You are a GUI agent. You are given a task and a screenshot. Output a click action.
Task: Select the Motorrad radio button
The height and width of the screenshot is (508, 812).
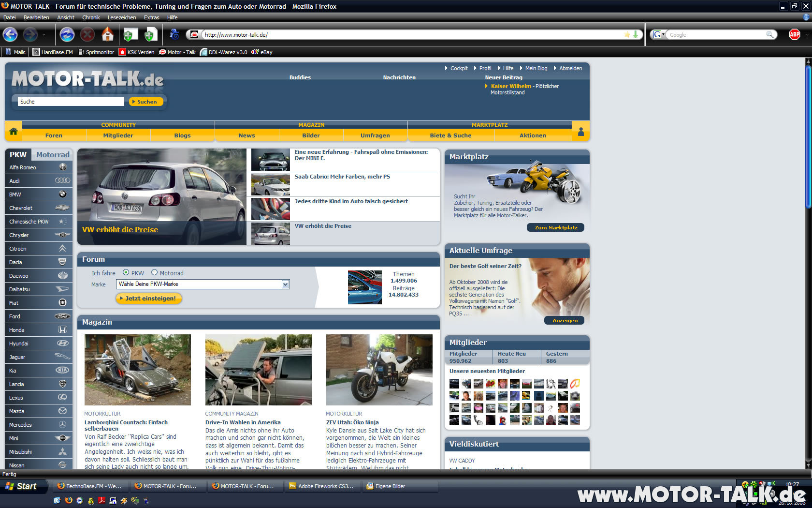point(154,272)
